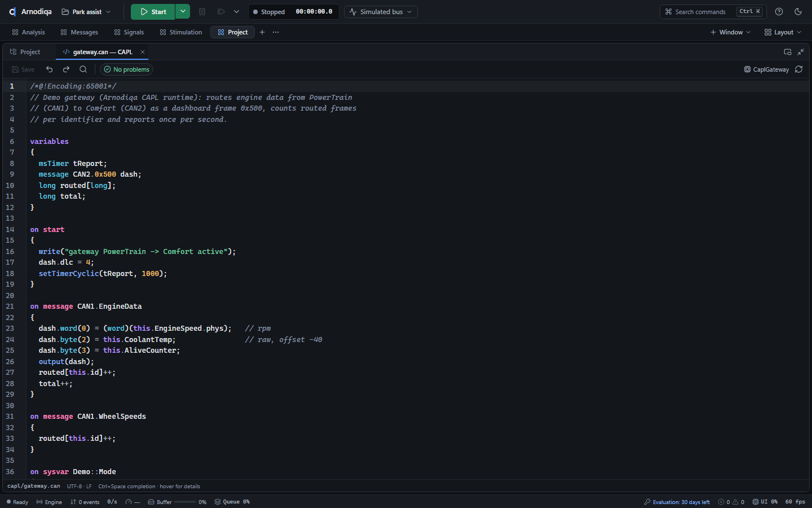Click the Engine status item
The image size is (812, 508).
point(49,502)
